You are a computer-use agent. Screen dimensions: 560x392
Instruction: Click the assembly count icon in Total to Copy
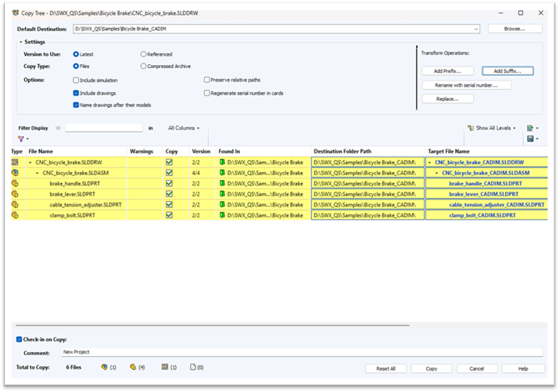(x=104, y=367)
